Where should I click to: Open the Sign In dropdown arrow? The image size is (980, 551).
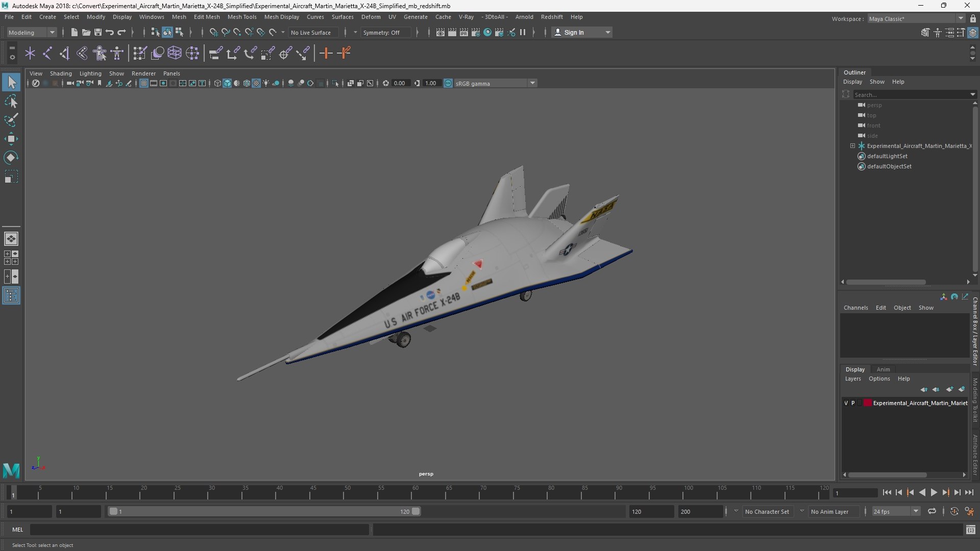pyautogui.click(x=608, y=32)
